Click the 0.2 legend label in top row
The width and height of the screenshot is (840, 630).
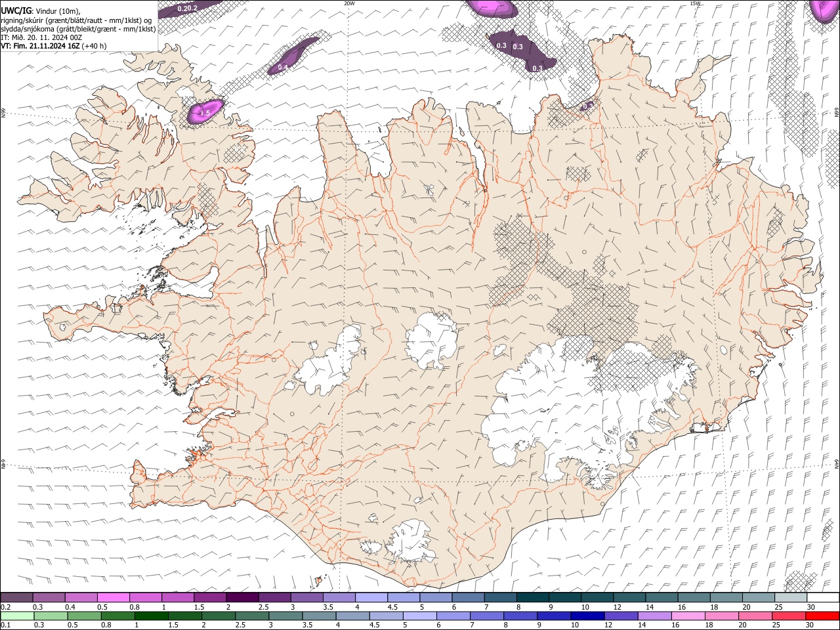click(x=5, y=607)
